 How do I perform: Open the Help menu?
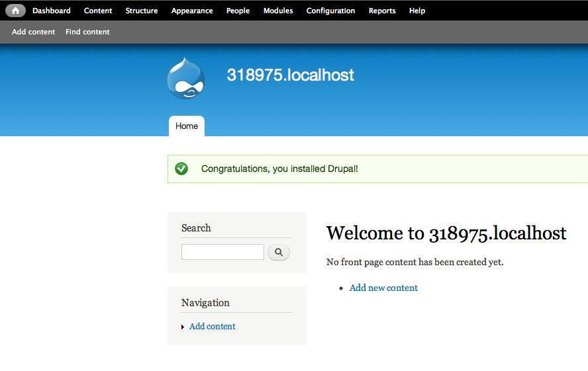pyautogui.click(x=417, y=11)
